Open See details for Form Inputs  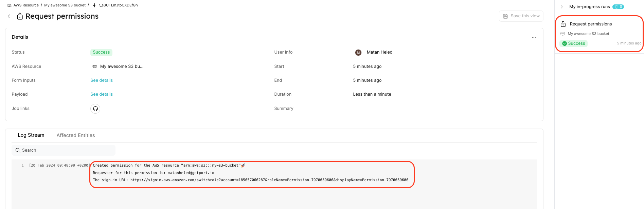click(101, 80)
